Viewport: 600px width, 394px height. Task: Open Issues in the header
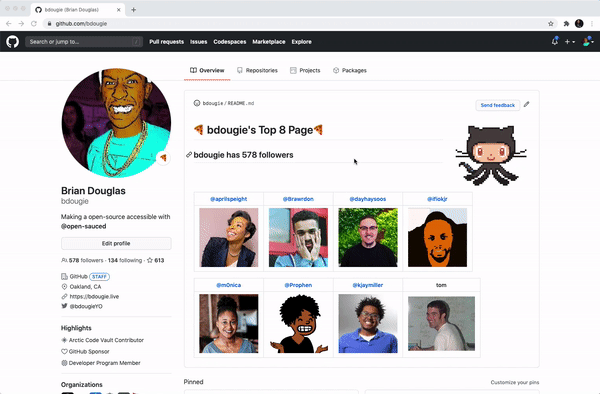coord(199,42)
